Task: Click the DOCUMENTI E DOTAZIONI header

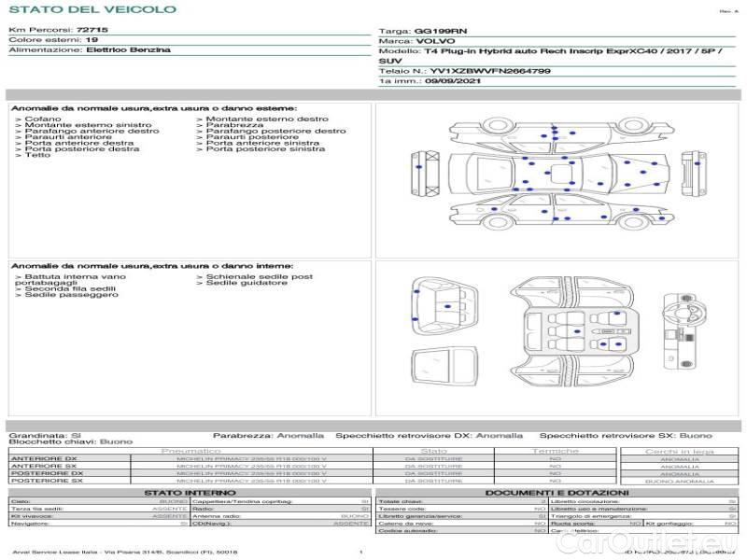Action: tap(556, 492)
